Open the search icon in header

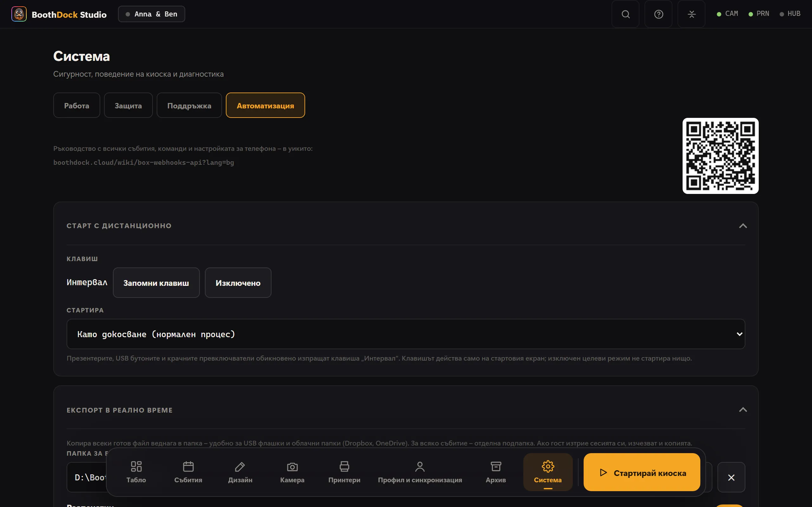coord(625,14)
